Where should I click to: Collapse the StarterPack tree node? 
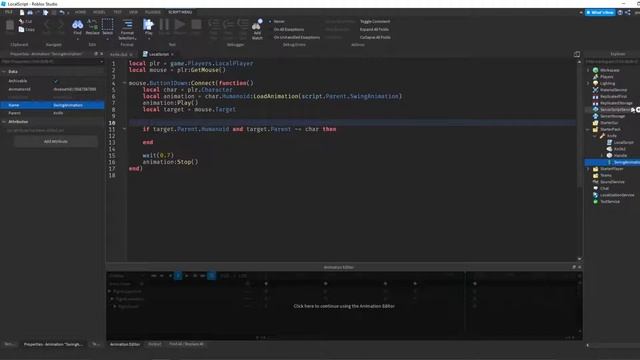click(588, 129)
